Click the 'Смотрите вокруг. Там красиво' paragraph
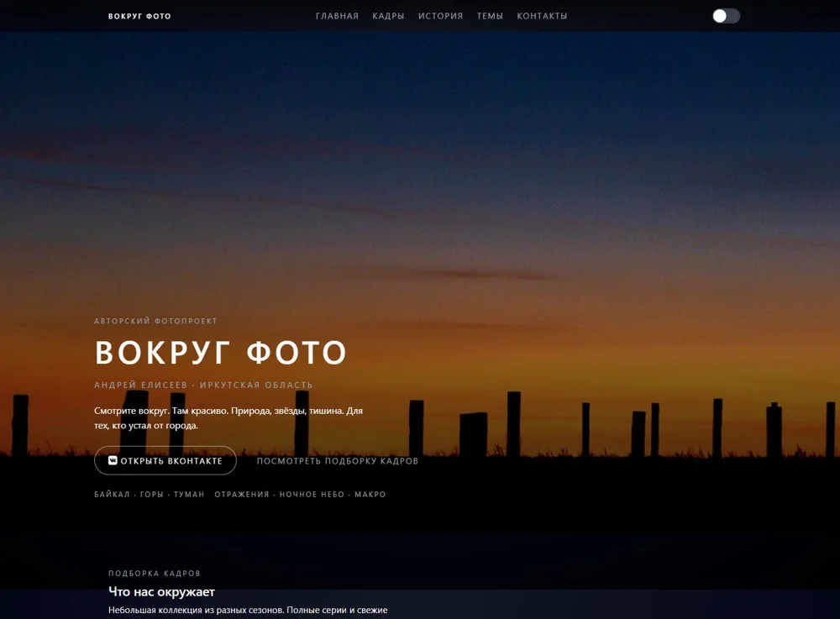 click(228, 418)
